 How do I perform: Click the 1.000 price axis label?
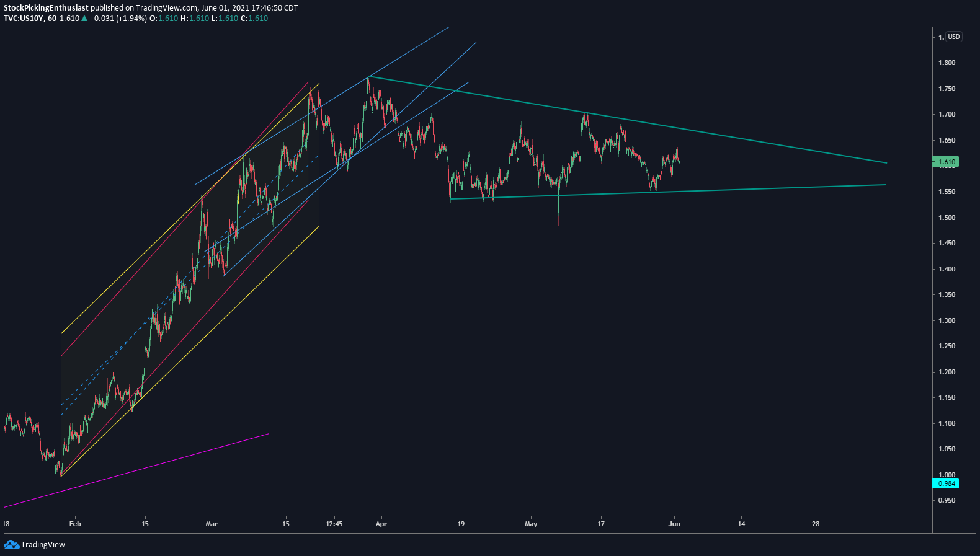point(947,475)
